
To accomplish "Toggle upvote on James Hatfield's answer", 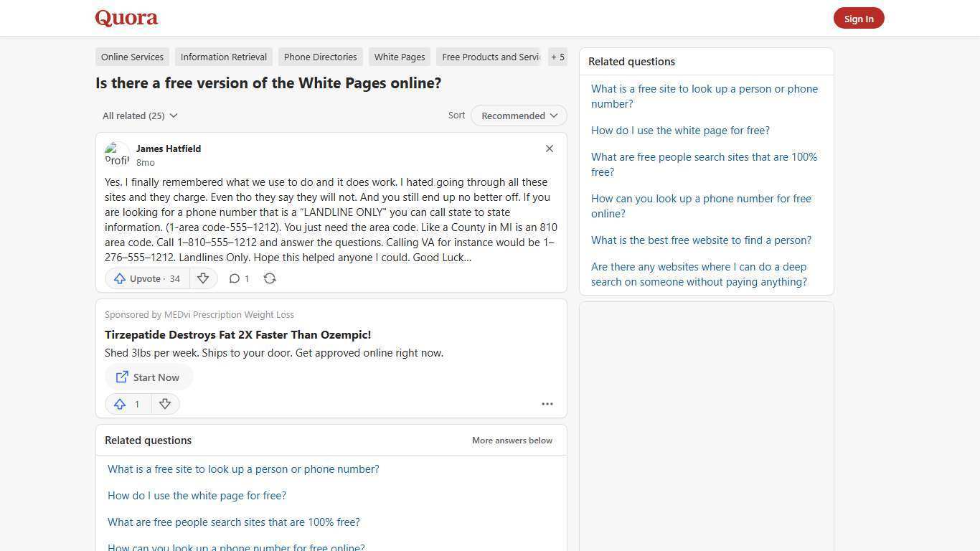I will (x=146, y=278).
